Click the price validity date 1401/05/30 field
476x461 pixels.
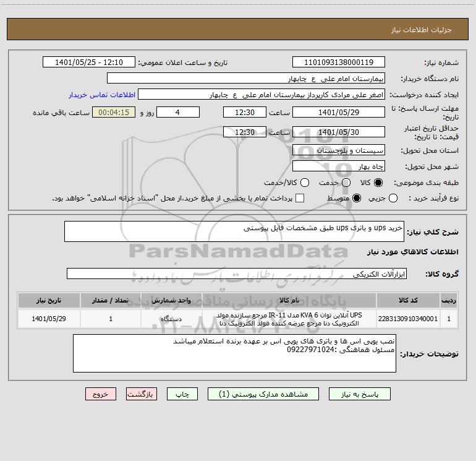[x=339, y=132]
